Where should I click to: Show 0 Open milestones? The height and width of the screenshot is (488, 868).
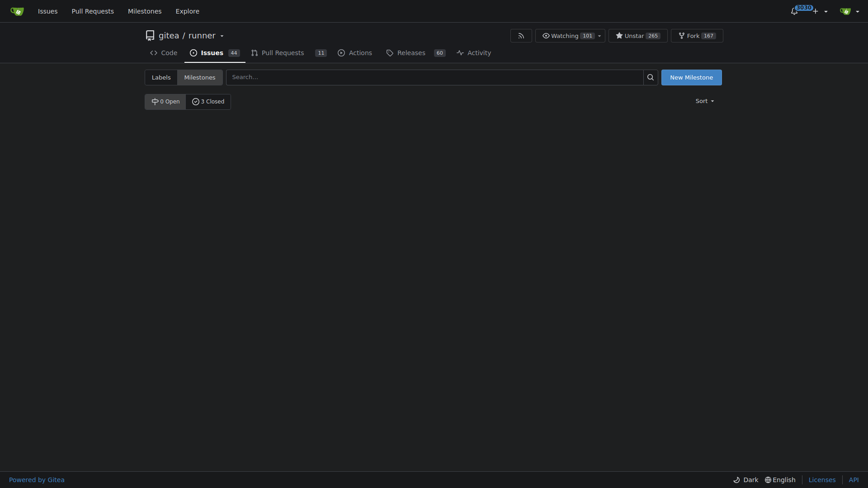165,102
